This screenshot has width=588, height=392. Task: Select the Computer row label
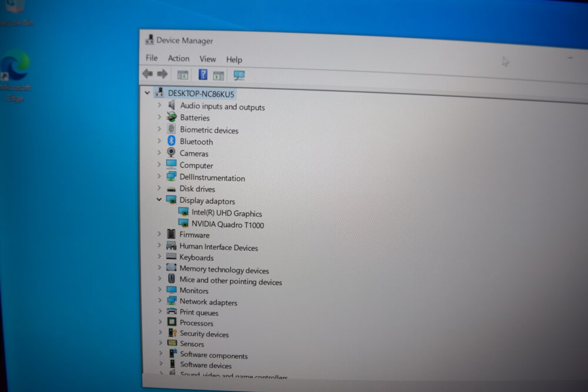point(196,165)
